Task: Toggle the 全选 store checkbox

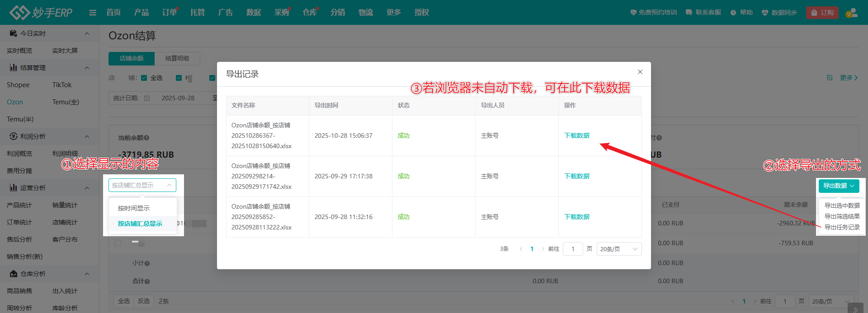Action: (x=144, y=78)
